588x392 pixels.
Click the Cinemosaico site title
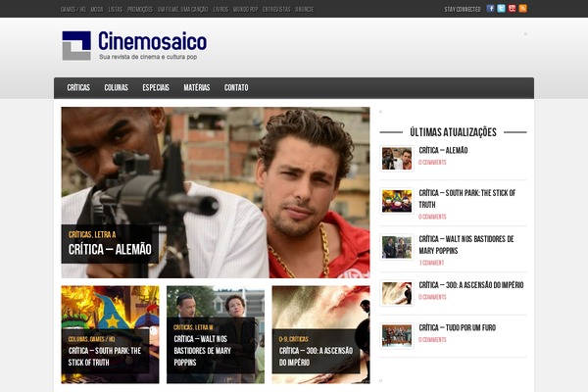[x=152, y=41]
